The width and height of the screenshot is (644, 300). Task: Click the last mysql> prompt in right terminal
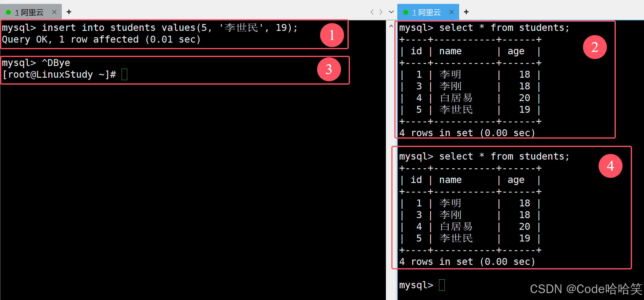(416, 285)
